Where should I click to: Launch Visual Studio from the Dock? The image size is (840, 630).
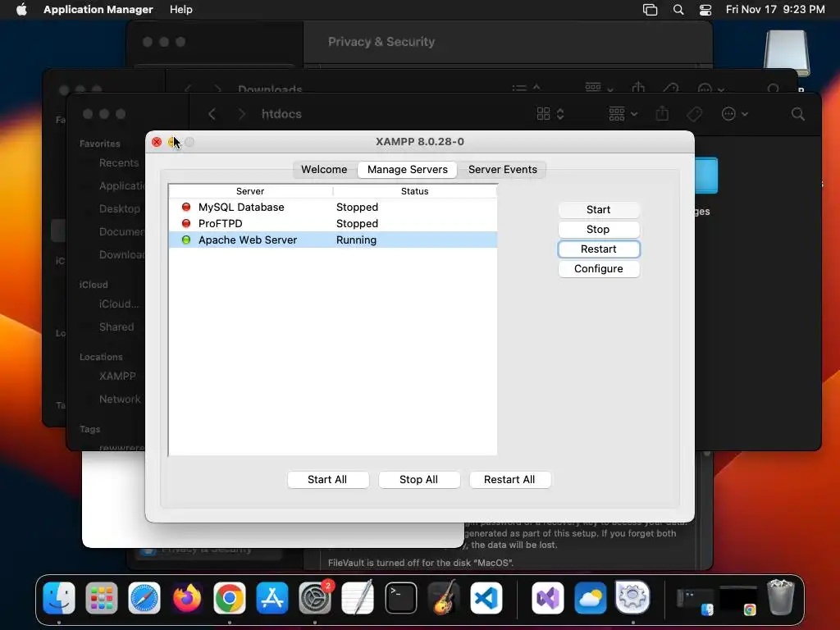click(547, 598)
